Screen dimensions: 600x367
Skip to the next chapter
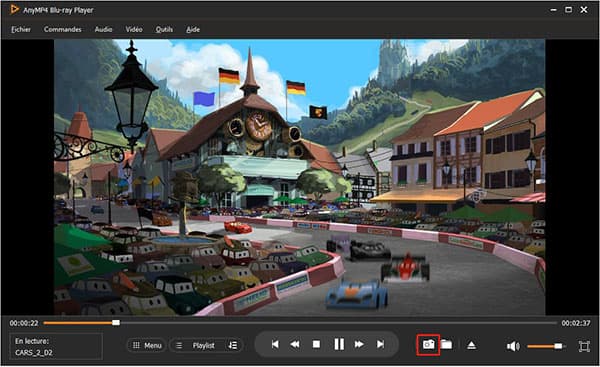(380, 344)
